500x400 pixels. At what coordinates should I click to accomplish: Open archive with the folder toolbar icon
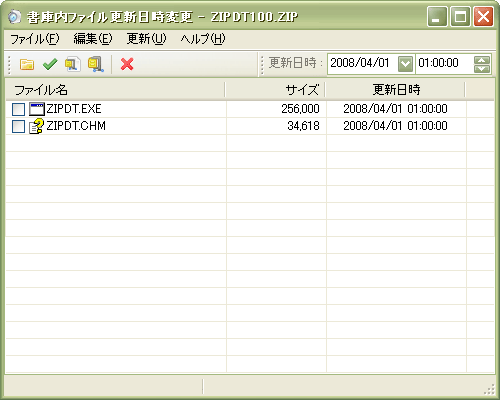27,64
